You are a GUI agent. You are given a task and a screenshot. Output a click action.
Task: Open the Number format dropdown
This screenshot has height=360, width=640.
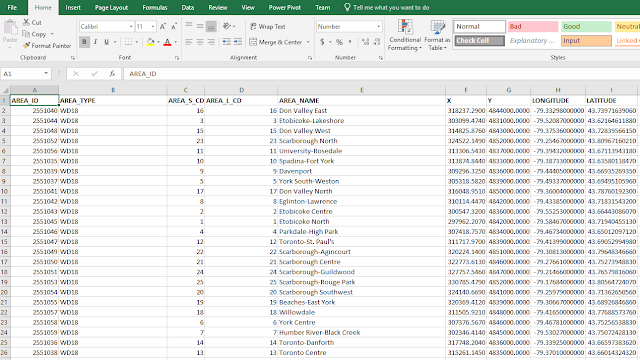click(378, 27)
